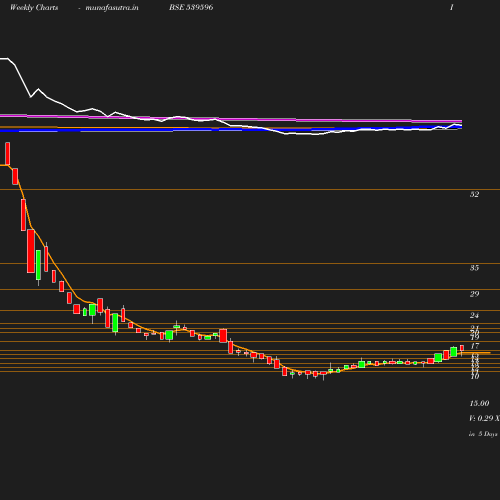
Task: Click the munafasutra.in watermark text
Action: tap(112, 8)
